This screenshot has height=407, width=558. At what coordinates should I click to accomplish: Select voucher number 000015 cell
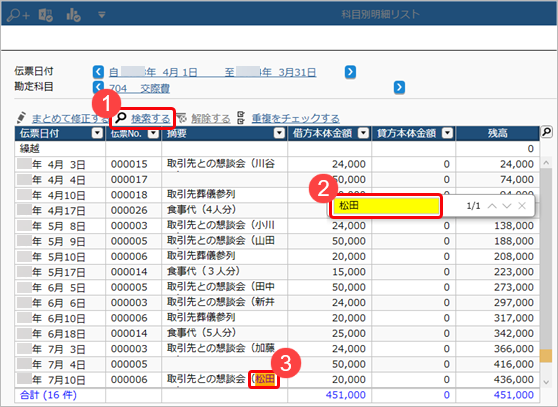pyautogui.click(x=133, y=164)
